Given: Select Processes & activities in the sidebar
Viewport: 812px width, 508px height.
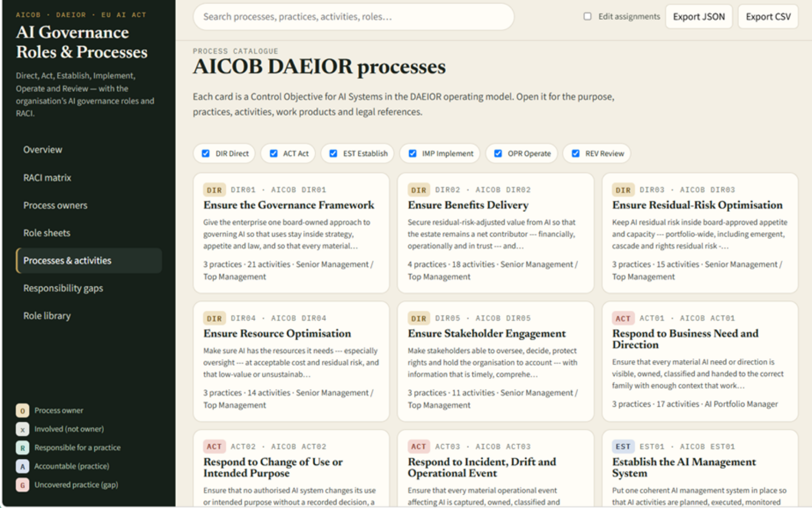Looking at the screenshot, I should [89, 261].
